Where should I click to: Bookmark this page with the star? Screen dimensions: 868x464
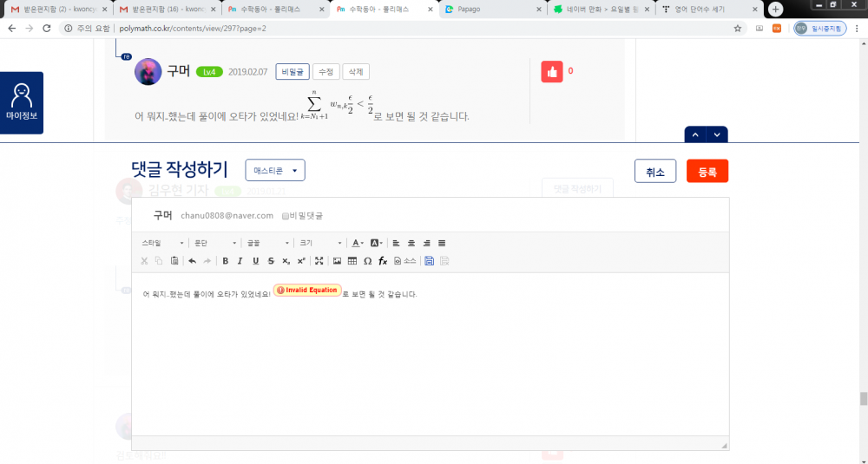click(737, 29)
